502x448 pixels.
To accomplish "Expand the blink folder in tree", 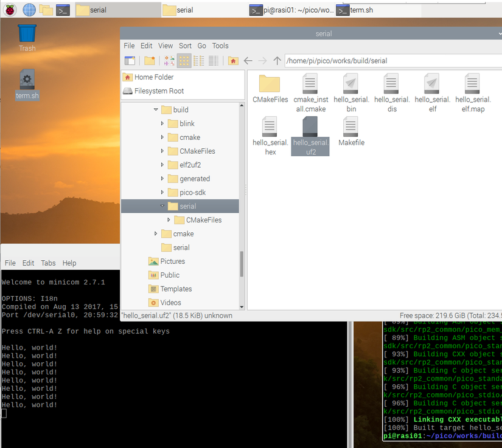I will [x=162, y=123].
